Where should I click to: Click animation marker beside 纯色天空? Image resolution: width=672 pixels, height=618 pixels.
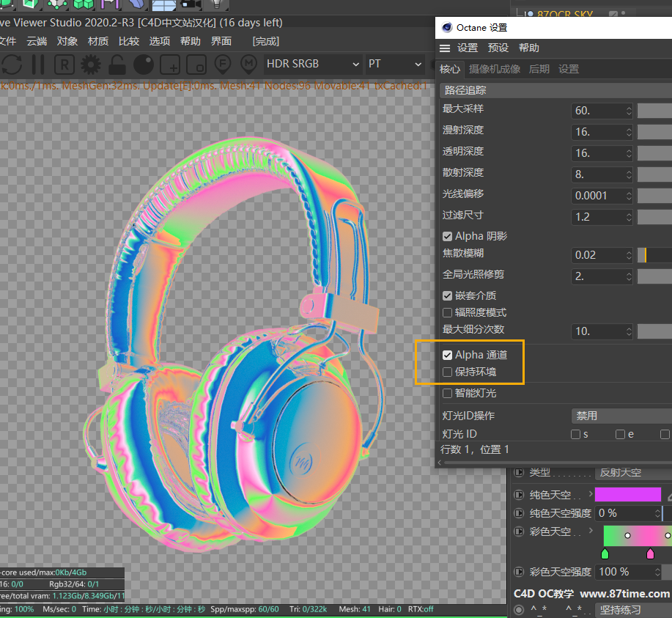(x=519, y=495)
